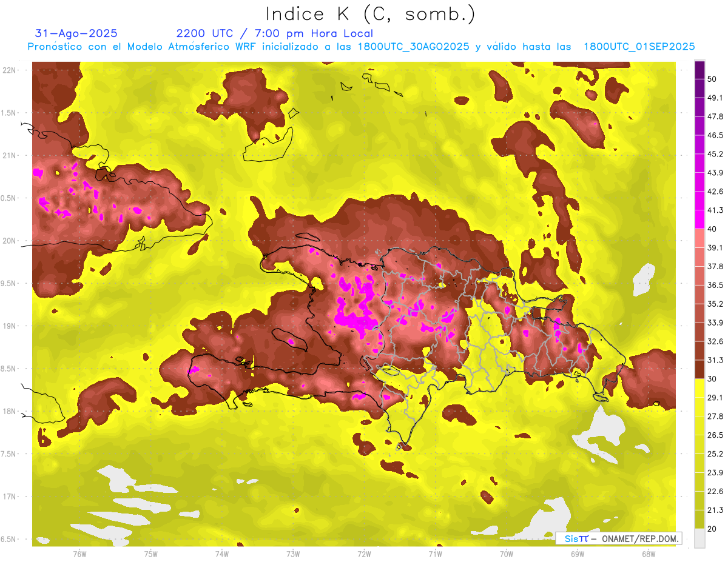Click the colorbar value 41.3
Image resolution: width=728 pixels, height=562 pixels.
[x=715, y=210]
